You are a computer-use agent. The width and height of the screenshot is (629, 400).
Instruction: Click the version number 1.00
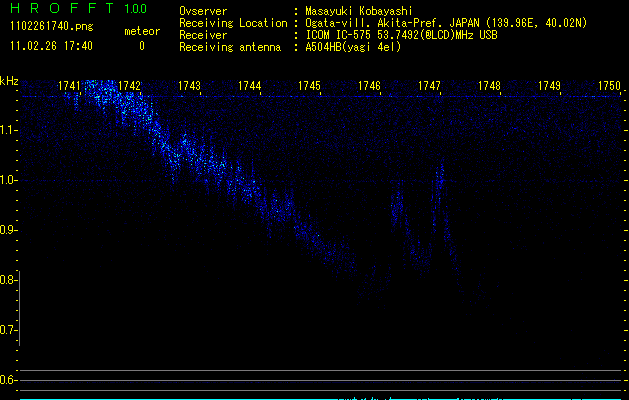(136, 8)
